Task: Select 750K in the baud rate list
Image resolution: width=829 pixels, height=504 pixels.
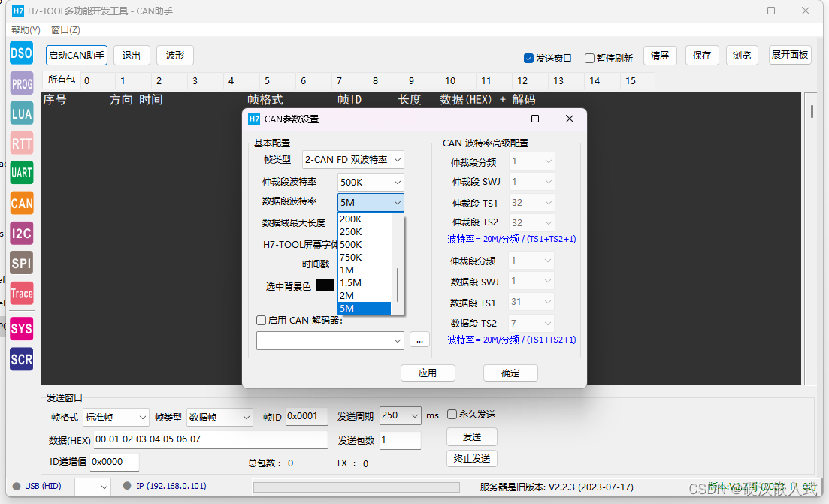Action: (x=365, y=258)
